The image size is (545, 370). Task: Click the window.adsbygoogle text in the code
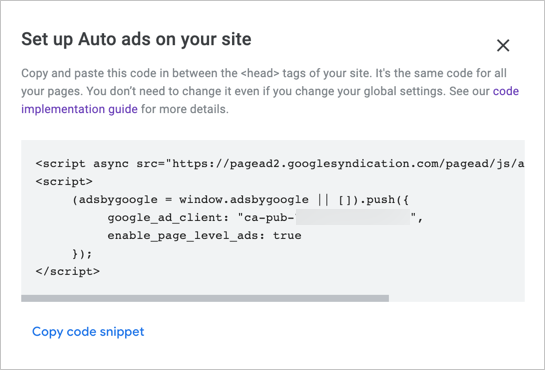tap(244, 200)
